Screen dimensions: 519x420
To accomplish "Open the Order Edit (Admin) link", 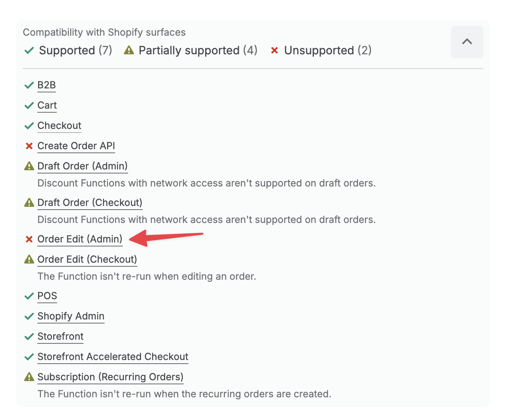I will (x=80, y=239).
